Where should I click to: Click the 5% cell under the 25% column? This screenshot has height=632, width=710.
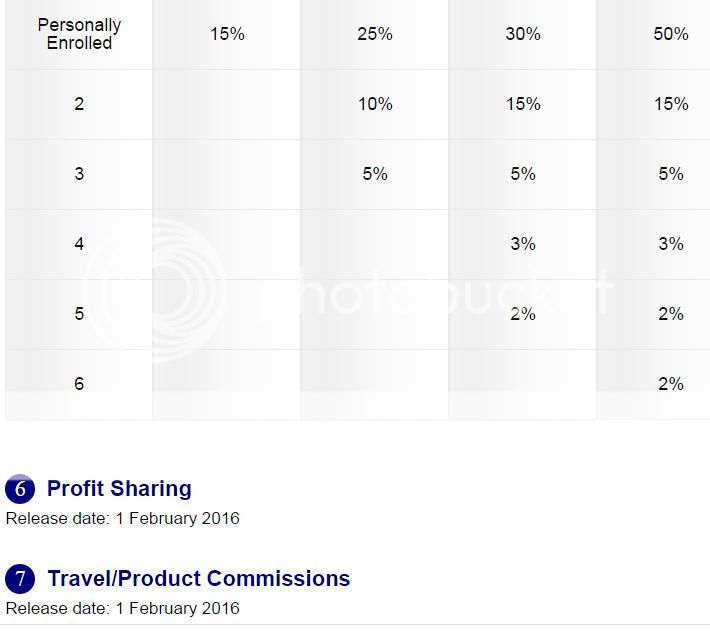tap(375, 174)
